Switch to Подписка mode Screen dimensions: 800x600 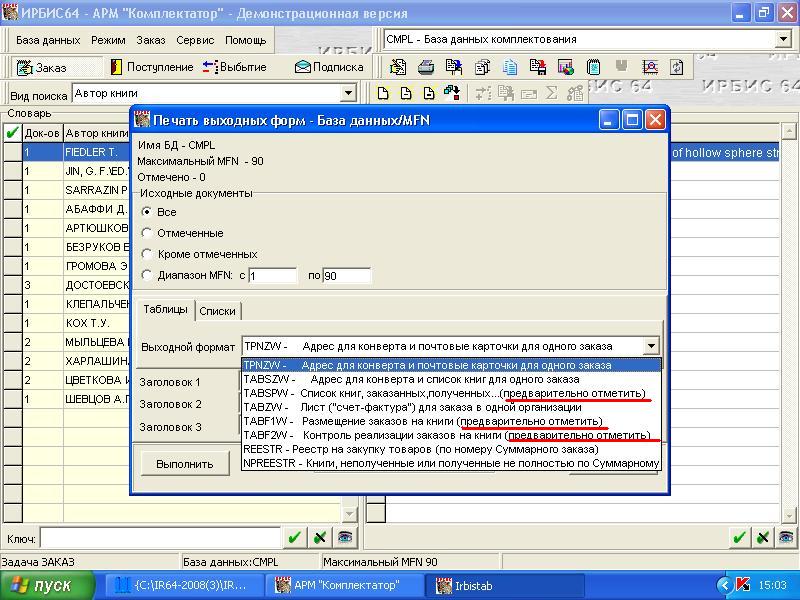[x=329, y=67]
